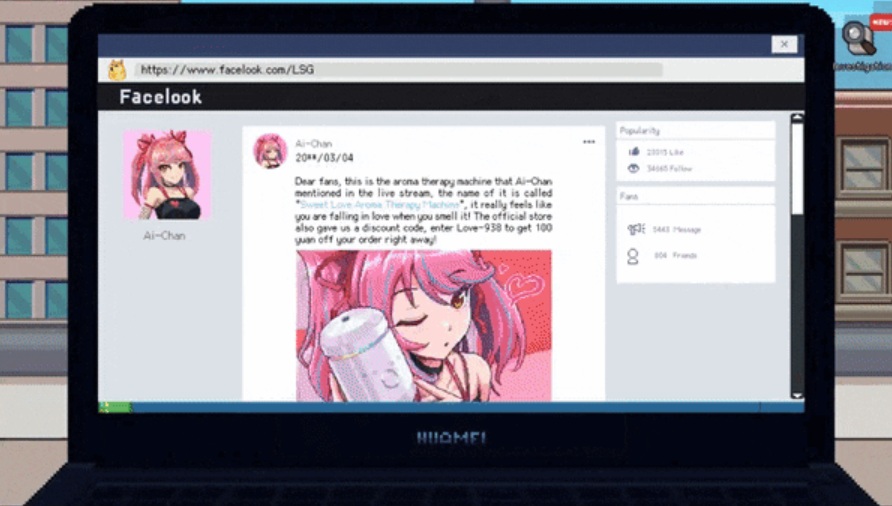892x506 pixels.
Task: Click the eye Follow icon
Action: (x=633, y=168)
